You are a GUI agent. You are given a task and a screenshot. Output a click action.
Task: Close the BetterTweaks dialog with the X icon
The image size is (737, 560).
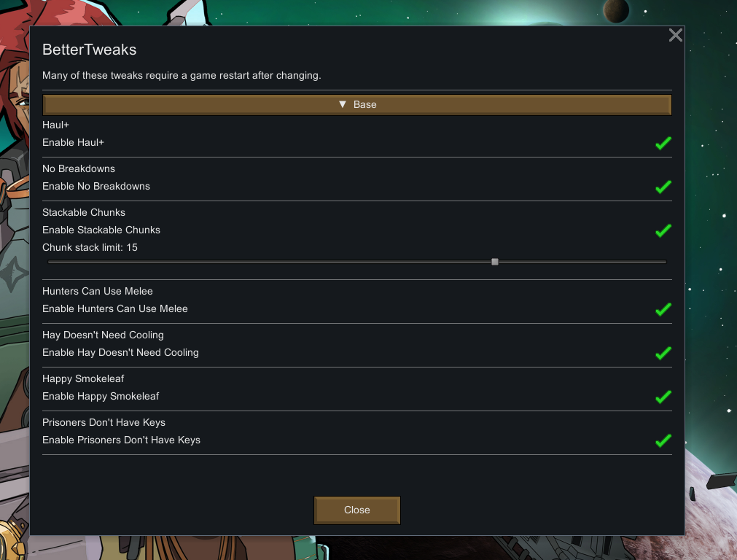coord(676,35)
